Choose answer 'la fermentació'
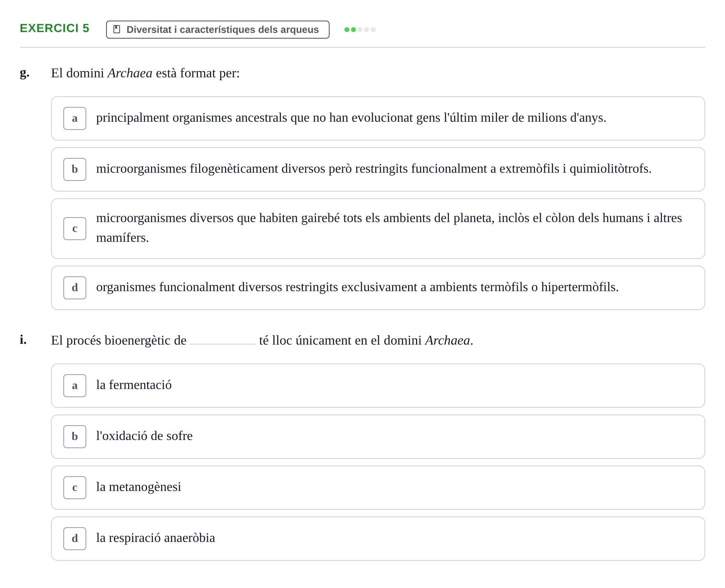The width and height of the screenshot is (725, 588). 378,386
